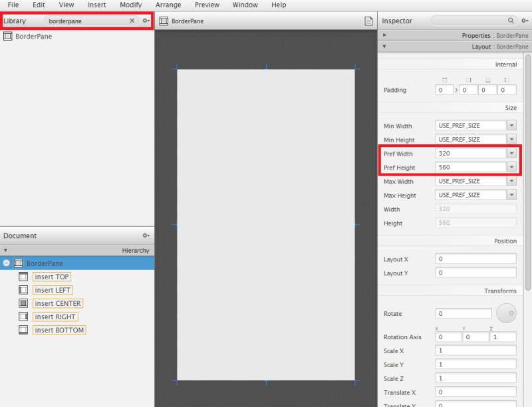Clear the Library search field
532x407 pixels.
pos(132,21)
